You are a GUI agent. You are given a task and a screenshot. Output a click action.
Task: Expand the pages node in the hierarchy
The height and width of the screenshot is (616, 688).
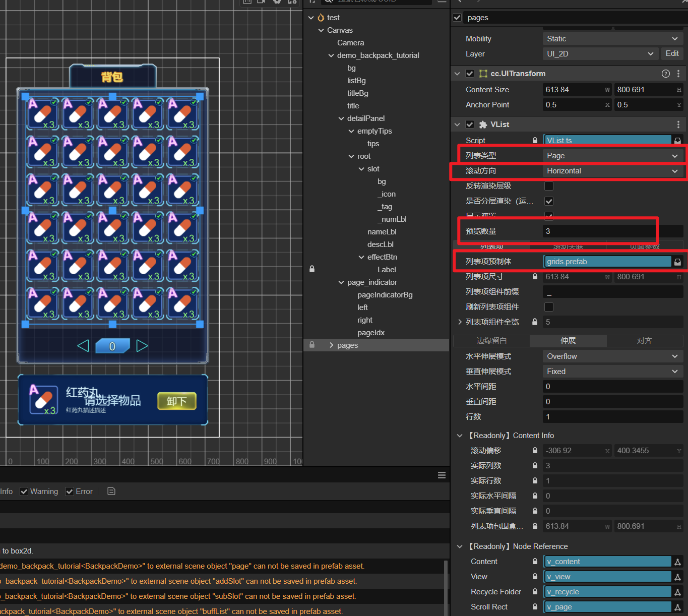[331, 345]
